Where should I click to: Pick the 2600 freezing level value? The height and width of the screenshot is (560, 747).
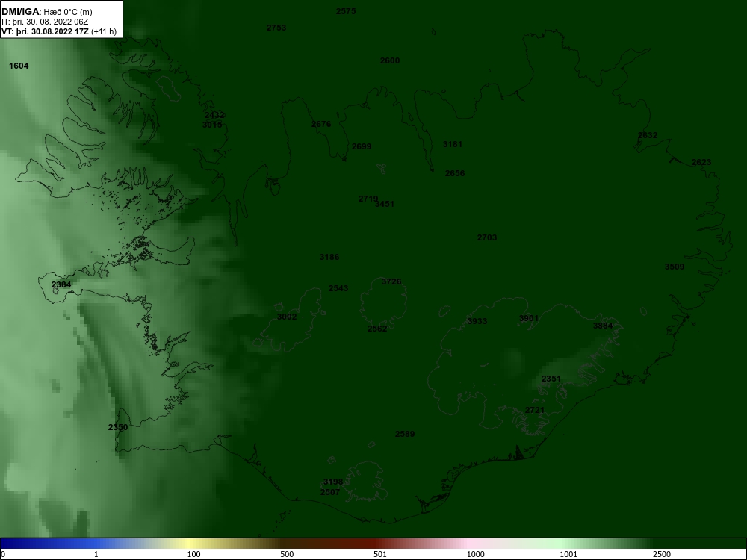pyautogui.click(x=390, y=60)
